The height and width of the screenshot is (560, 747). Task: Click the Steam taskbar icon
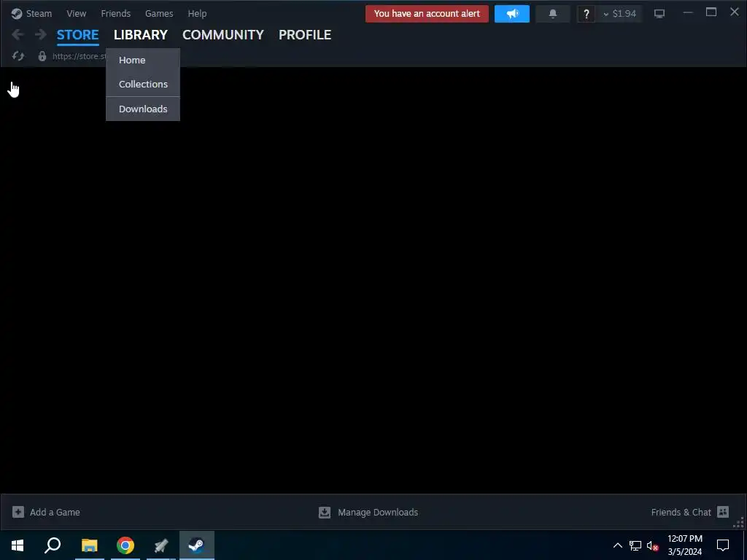[x=197, y=545]
